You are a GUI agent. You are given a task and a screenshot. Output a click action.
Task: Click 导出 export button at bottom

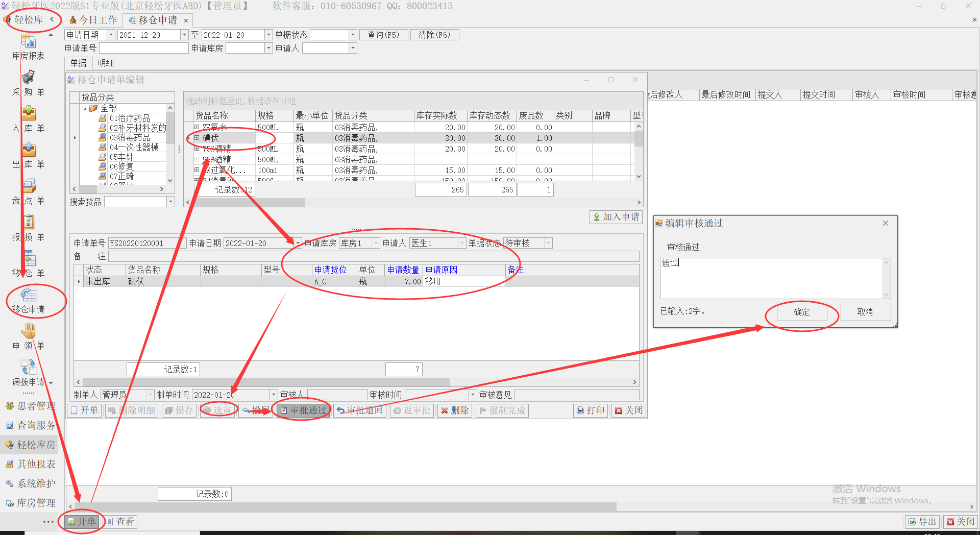coord(923,522)
